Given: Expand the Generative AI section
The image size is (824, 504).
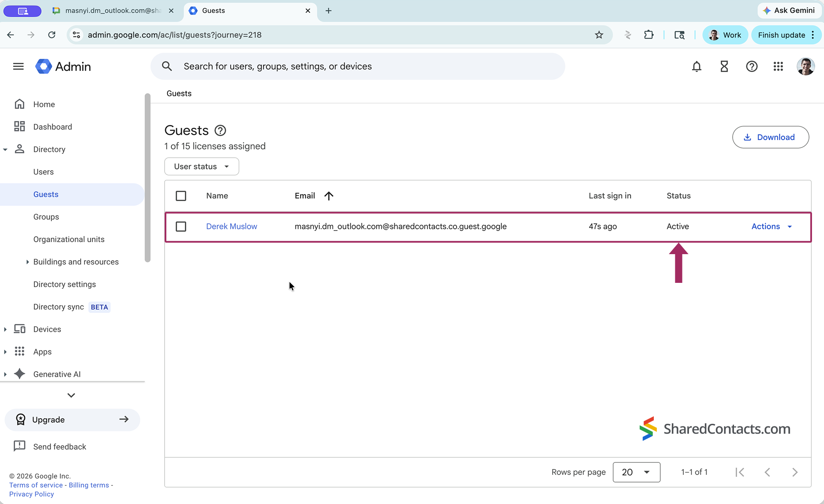Looking at the screenshot, I should (5, 375).
